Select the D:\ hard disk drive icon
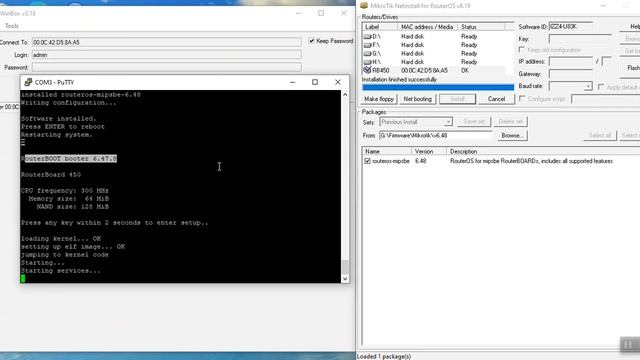Screen dimensions: 640x360 [x=367, y=37]
